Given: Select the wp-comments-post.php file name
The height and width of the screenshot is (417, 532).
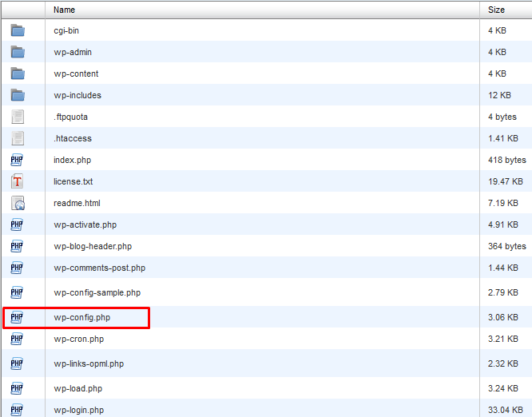Looking at the screenshot, I should pos(99,268).
